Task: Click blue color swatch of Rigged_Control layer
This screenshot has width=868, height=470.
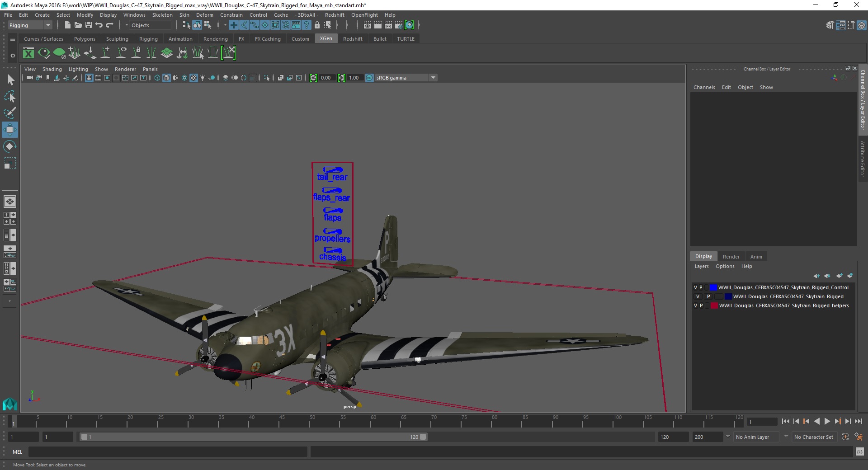Action: [x=713, y=287]
